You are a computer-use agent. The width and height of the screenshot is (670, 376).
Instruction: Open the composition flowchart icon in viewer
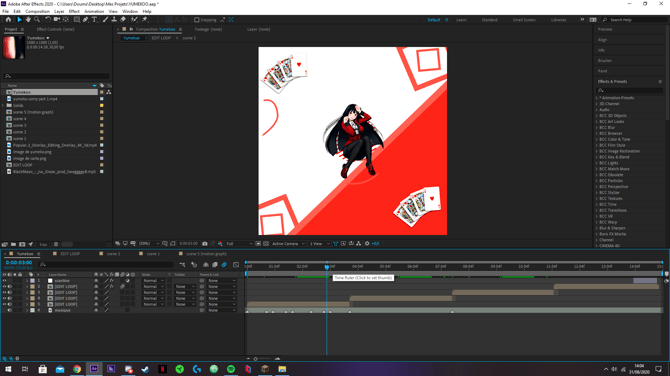coord(359,244)
